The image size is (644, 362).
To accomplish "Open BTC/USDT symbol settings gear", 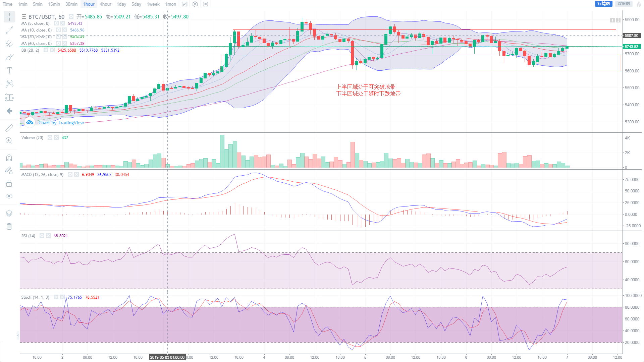I will click(x=71, y=16).
